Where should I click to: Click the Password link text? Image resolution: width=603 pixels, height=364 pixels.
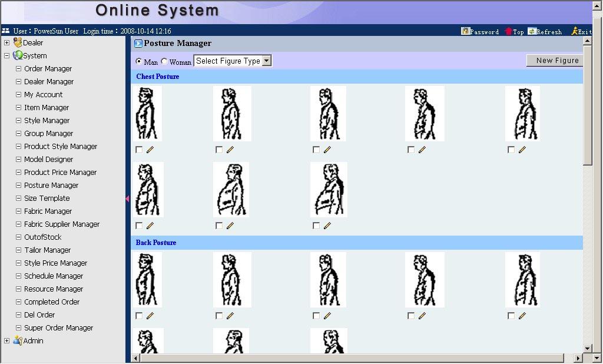pos(485,32)
